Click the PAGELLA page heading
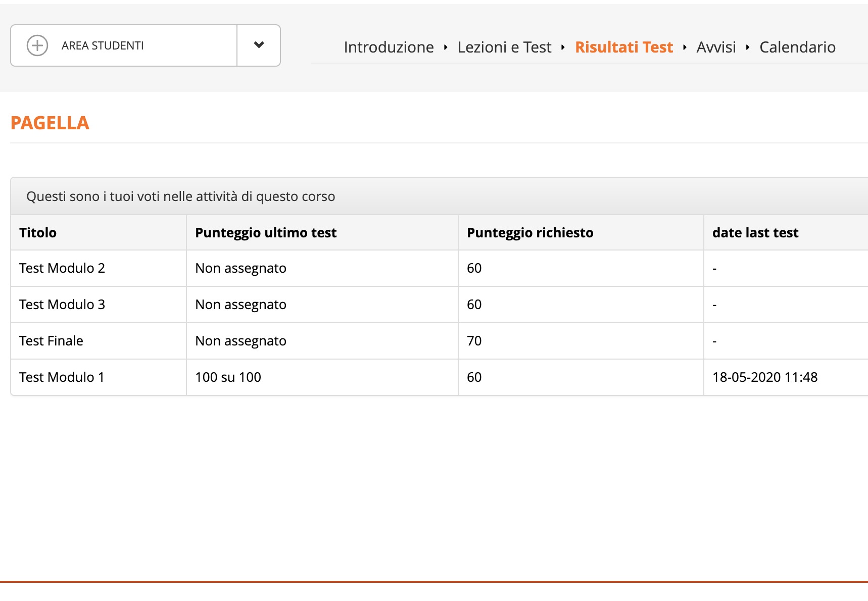The height and width of the screenshot is (601, 868). point(50,123)
